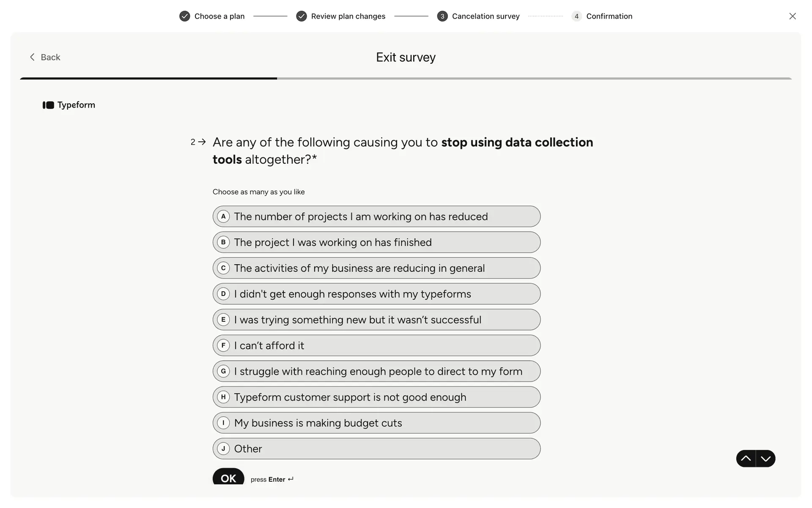Select option A about reduced projects
The width and height of the screenshot is (812, 508).
(x=376, y=216)
